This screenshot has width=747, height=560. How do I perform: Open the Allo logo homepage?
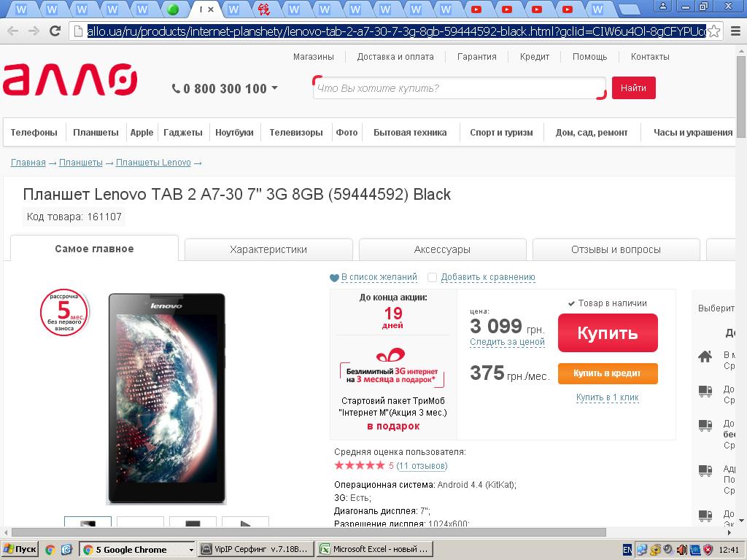pyautogui.click(x=70, y=79)
